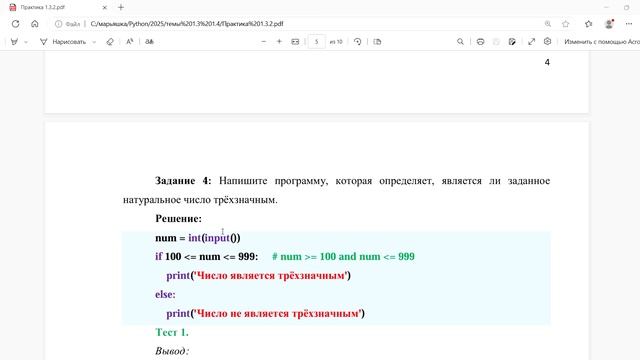
Task: Select the eraser tool
Action: pos(110,42)
